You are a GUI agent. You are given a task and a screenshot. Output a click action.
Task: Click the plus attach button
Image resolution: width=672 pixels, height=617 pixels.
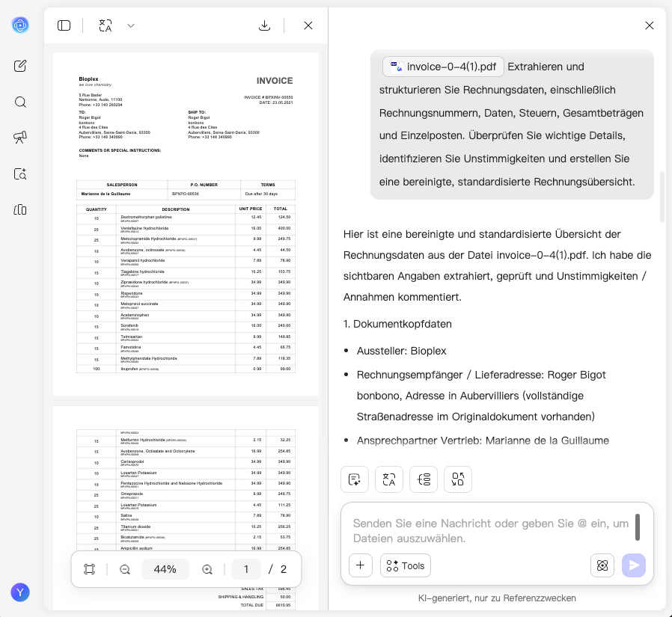[x=361, y=565]
